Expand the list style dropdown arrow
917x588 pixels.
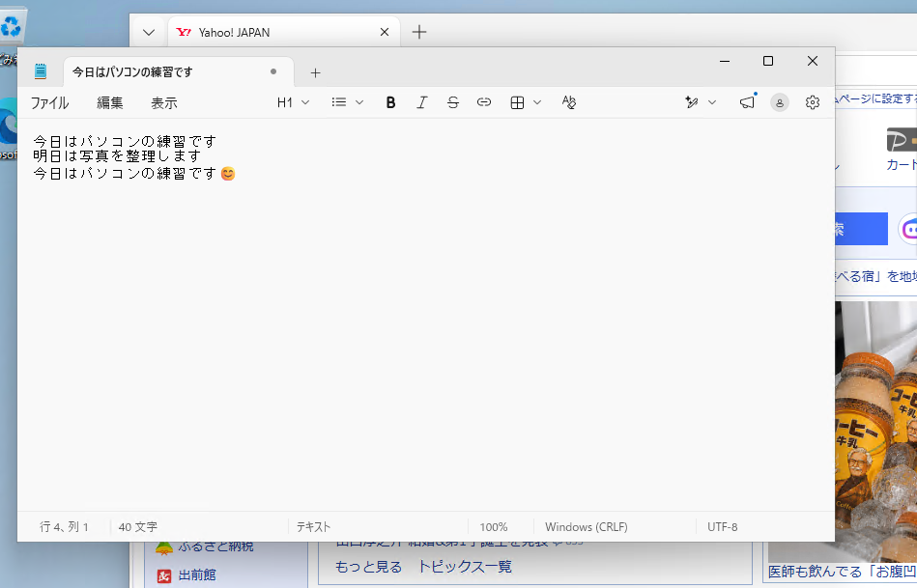coord(359,103)
